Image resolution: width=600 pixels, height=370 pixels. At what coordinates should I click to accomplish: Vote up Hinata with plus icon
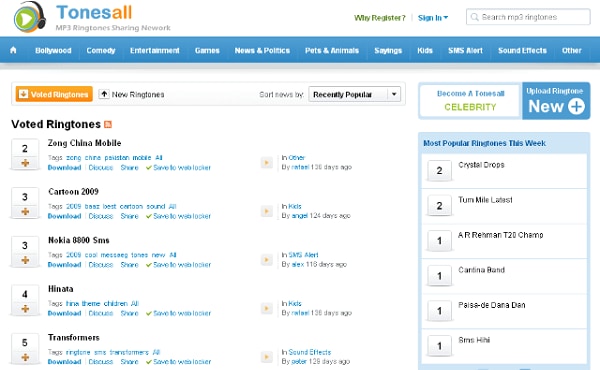[x=25, y=309]
